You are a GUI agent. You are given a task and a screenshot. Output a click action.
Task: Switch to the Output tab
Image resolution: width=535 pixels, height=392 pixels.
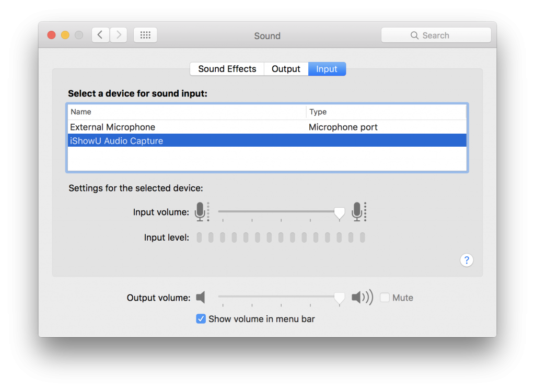(286, 69)
